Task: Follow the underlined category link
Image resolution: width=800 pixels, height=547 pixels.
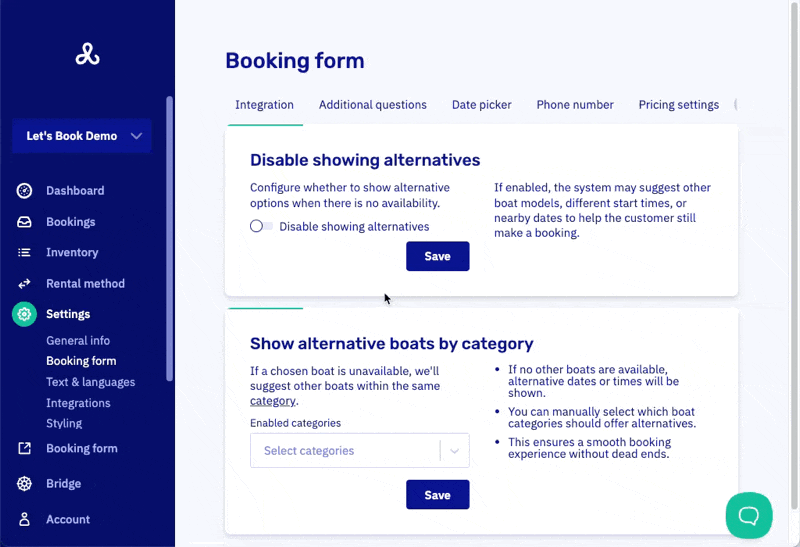Action: 272,400
